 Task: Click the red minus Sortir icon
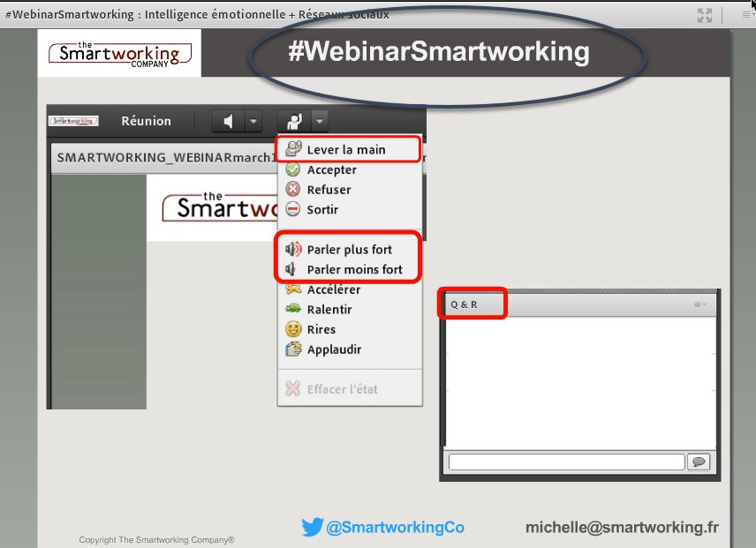(292, 209)
